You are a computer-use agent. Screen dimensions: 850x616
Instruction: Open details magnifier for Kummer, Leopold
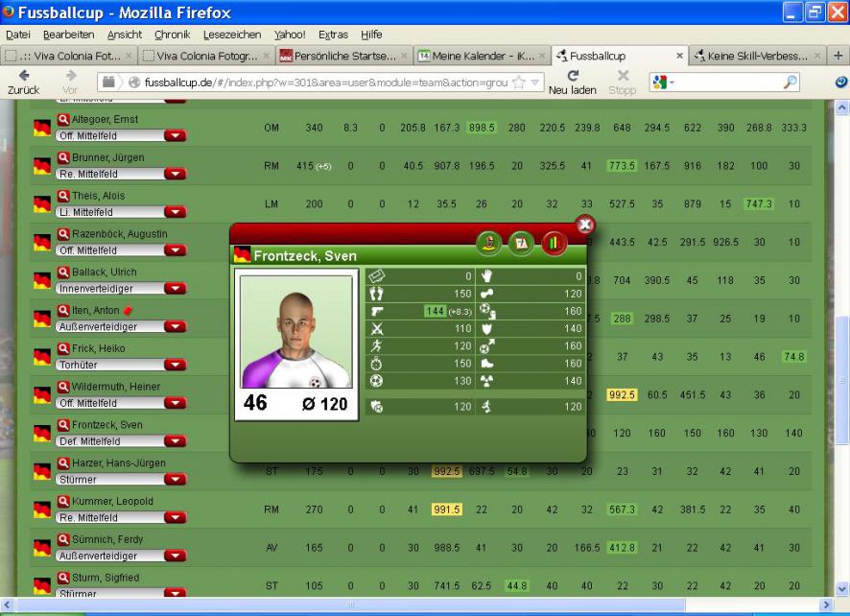tap(63, 502)
